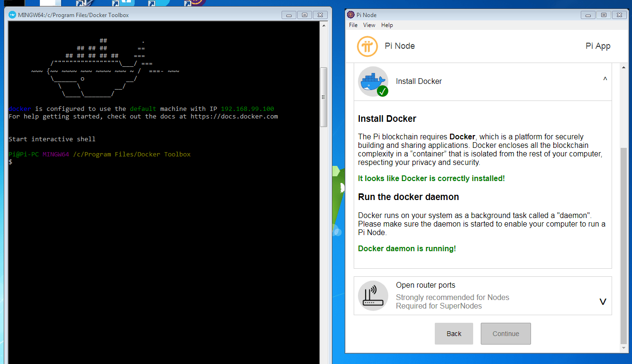Click the Pi@Pi-PC prompt text in terminal
The width and height of the screenshot is (632, 364).
(24, 154)
